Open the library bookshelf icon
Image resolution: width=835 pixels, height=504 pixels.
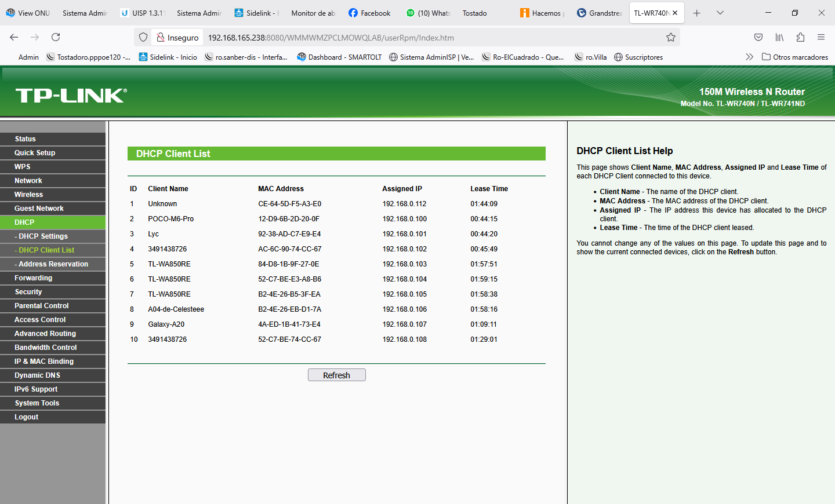tap(779, 37)
